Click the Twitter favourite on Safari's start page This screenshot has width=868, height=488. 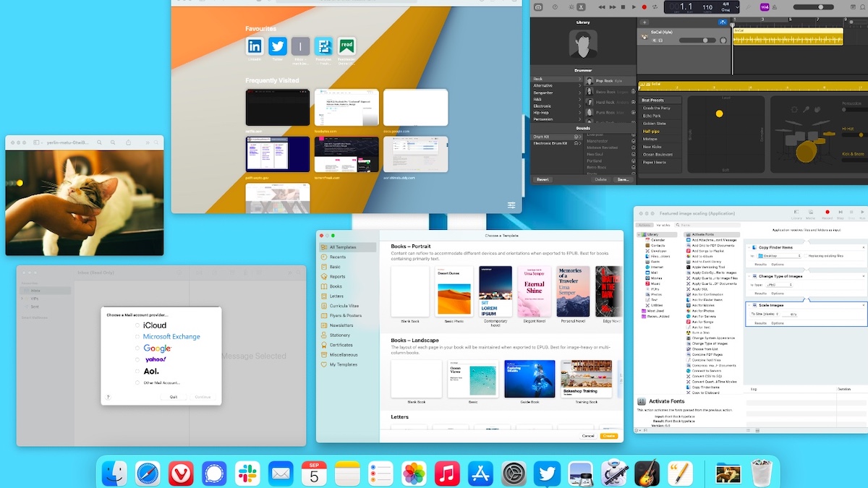point(278,45)
